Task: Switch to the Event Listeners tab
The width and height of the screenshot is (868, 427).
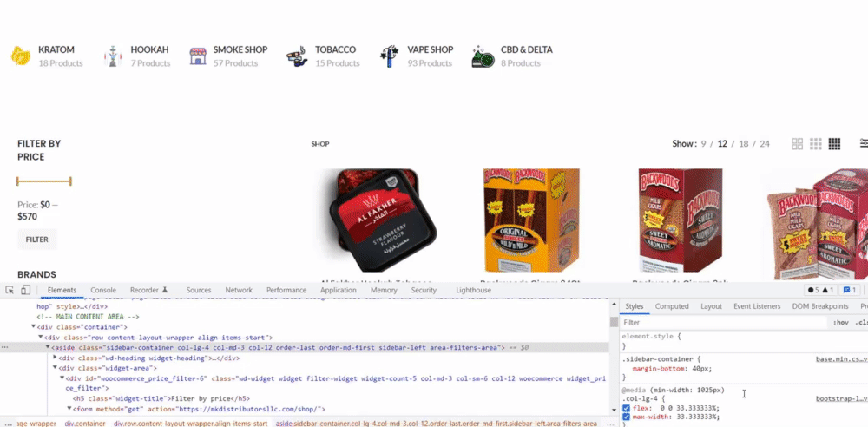Action: tap(757, 306)
